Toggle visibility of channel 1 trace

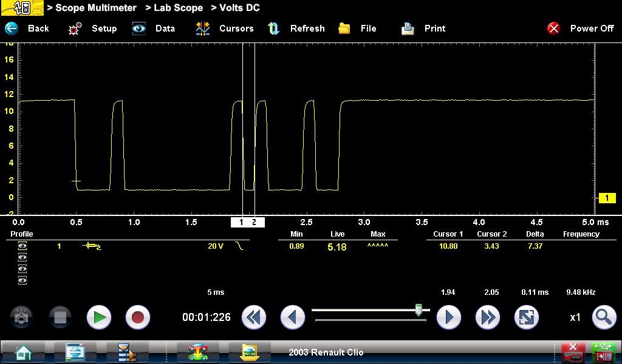tap(22, 246)
